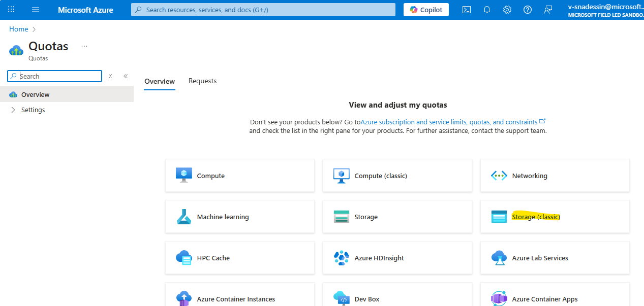The height and width of the screenshot is (306, 644).
Task: Click the breadcrumb chevron after Home
Action: click(34, 29)
